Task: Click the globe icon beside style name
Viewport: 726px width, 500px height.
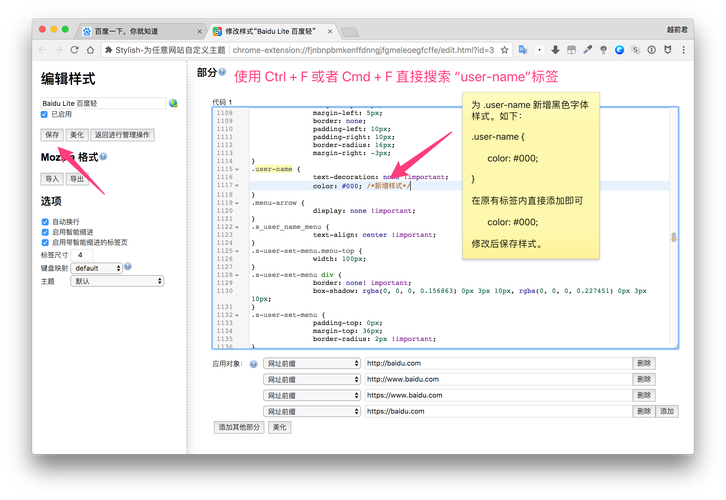Action: [x=173, y=103]
